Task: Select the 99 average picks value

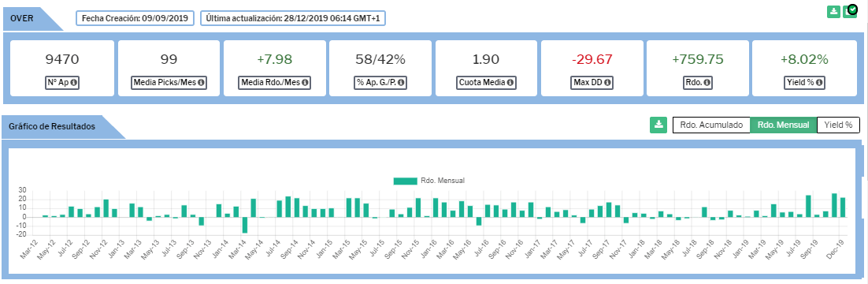Action: [x=169, y=59]
